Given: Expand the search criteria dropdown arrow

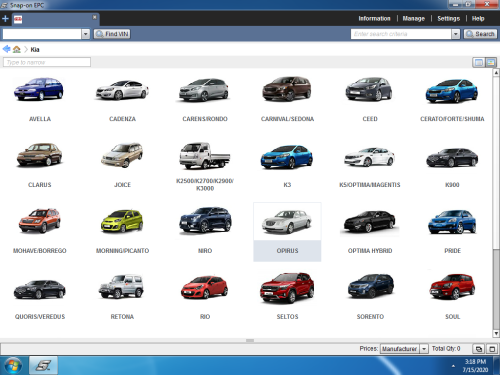Looking at the screenshot, I should [x=456, y=34].
